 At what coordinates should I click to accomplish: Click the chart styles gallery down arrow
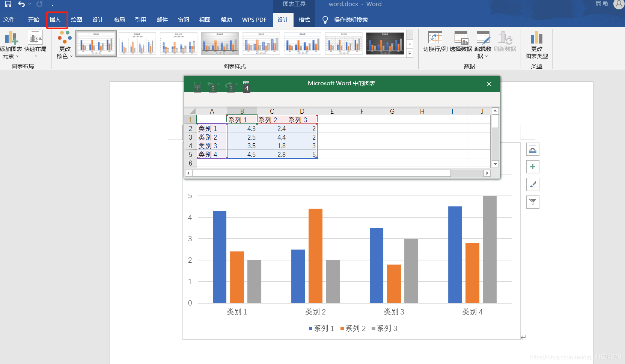(x=410, y=44)
